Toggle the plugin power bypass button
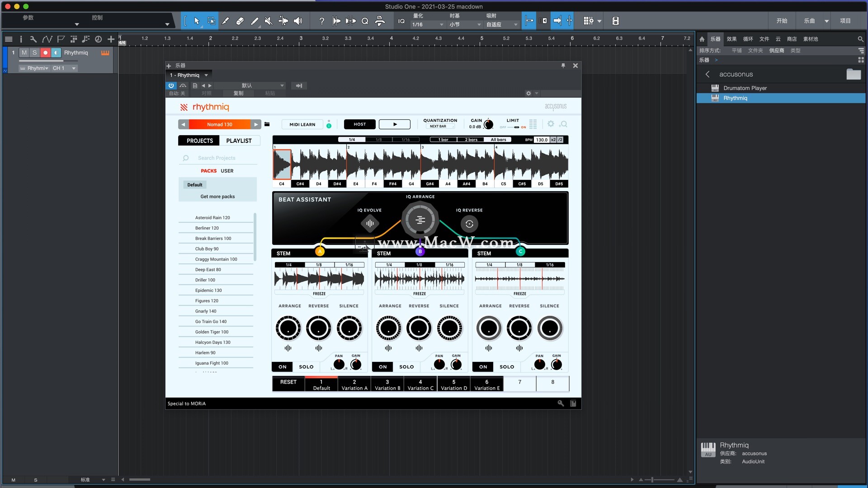This screenshot has width=868, height=488. click(x=171, y=85)
